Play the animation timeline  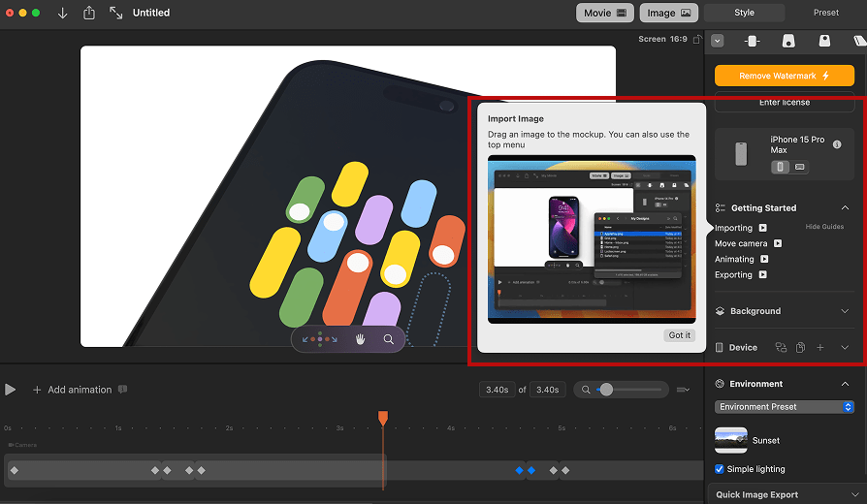[x=11, y=390]
